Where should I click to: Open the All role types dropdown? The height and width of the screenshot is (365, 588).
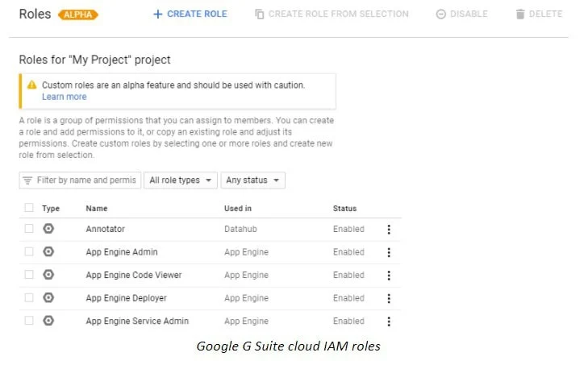coord(181,180)
